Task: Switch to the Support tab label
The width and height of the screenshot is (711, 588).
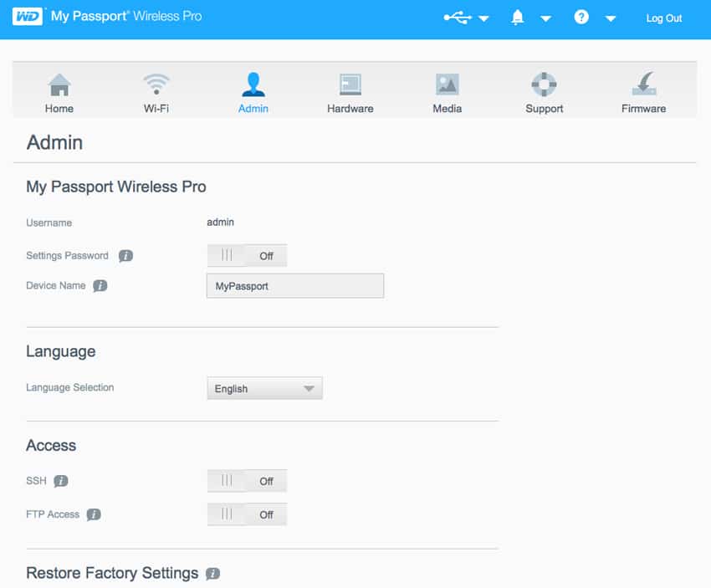Action: [545, 109]
